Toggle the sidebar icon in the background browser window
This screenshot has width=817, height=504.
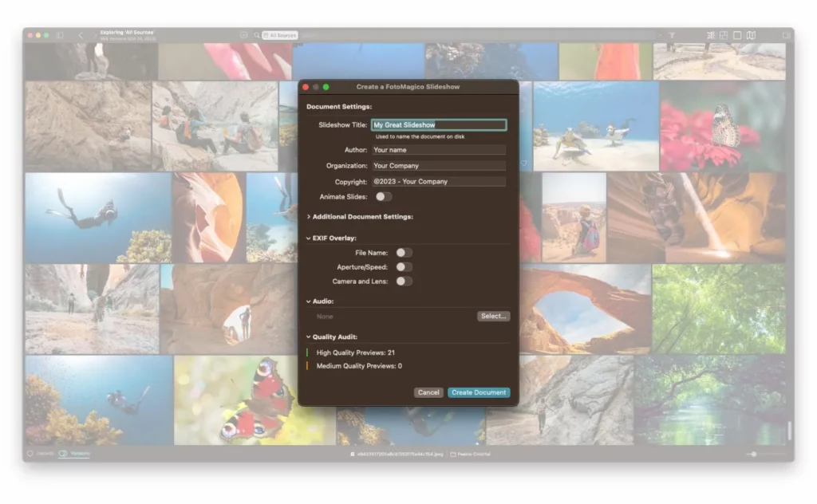(x=60, y=35)
